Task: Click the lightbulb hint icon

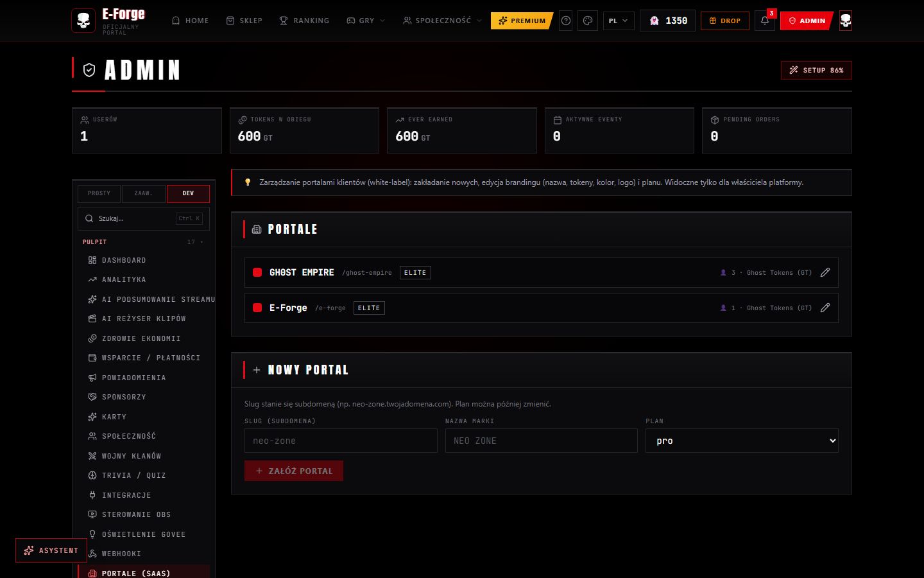Action: (x=248, y=182)
